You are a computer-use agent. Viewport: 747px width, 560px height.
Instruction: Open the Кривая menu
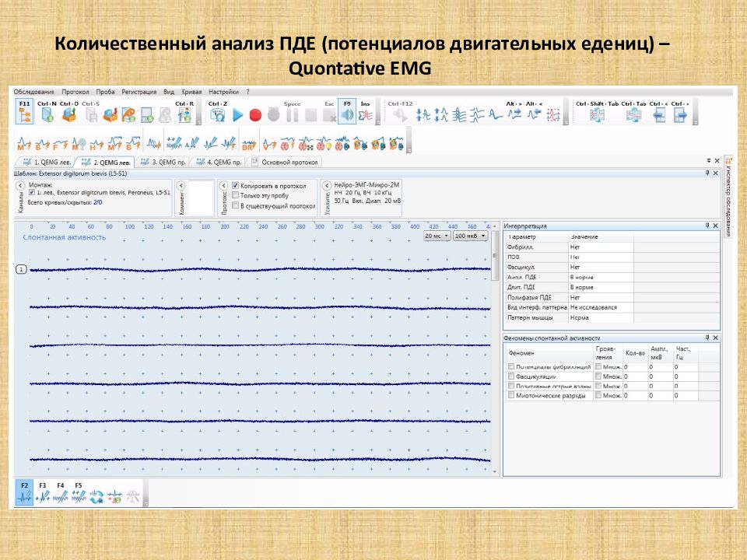(191, 92)
